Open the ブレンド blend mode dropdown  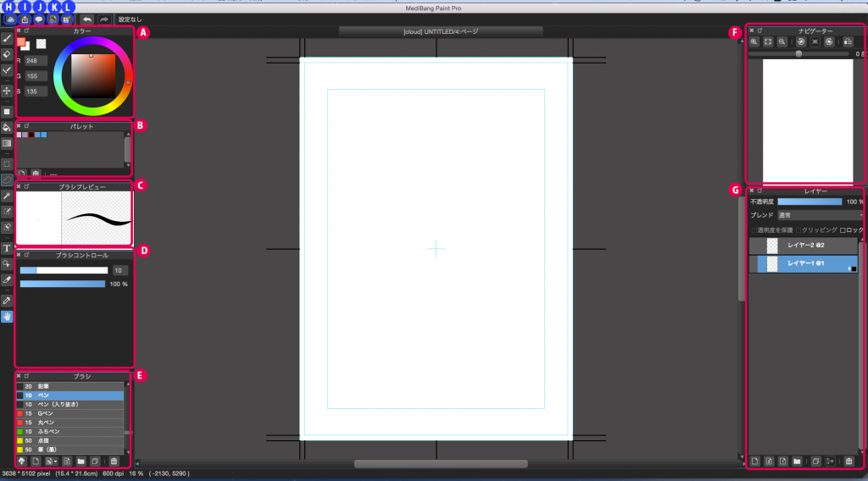click(820, 215)
